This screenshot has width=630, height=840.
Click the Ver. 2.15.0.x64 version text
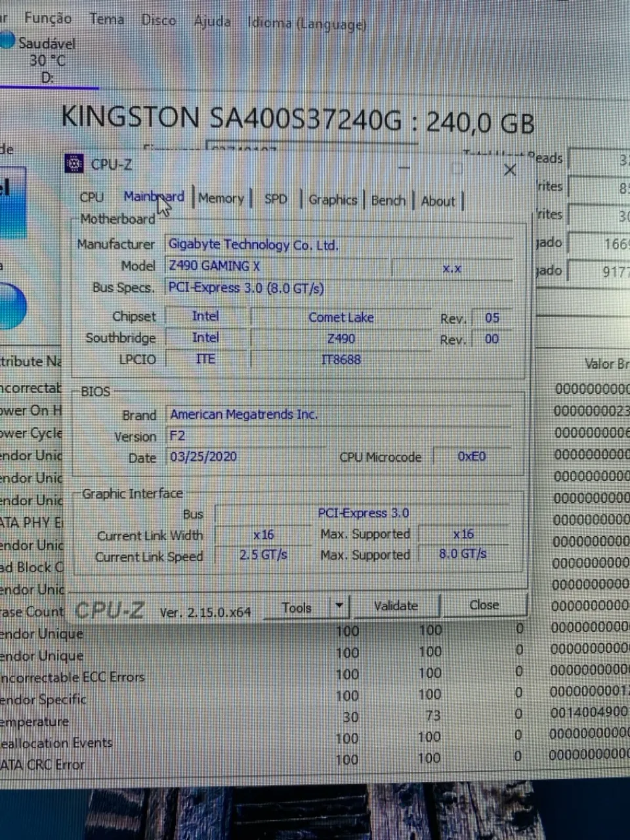click(x=205, y=612)
